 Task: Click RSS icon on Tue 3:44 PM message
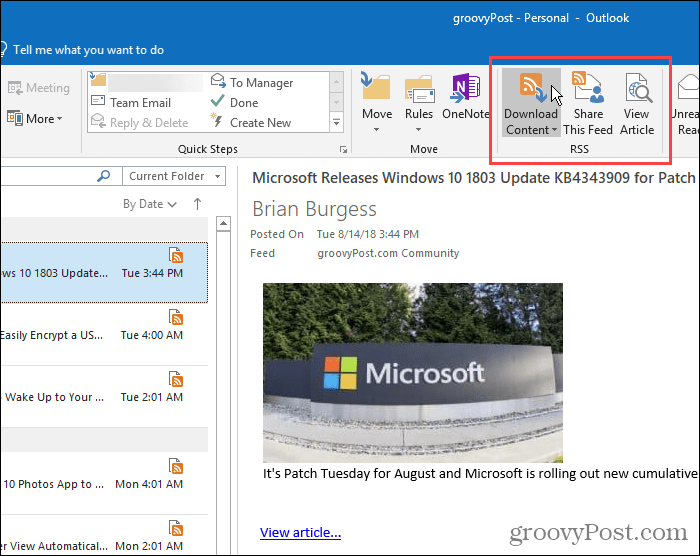coord(176,255)
